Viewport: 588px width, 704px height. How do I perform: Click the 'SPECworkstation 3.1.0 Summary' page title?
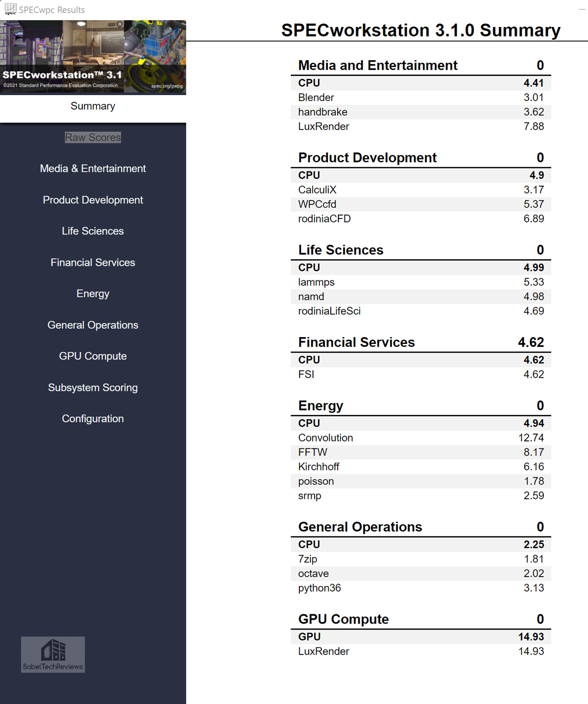421,30
